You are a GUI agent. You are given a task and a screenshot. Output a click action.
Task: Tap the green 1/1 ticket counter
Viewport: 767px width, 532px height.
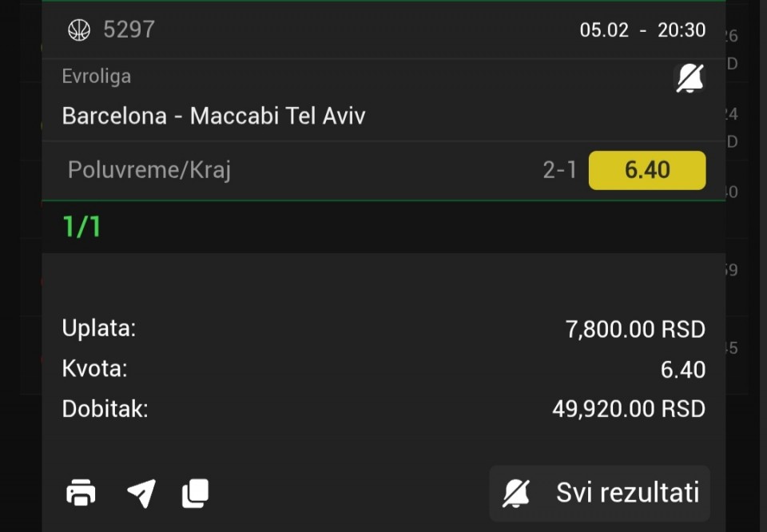[81, 227]
